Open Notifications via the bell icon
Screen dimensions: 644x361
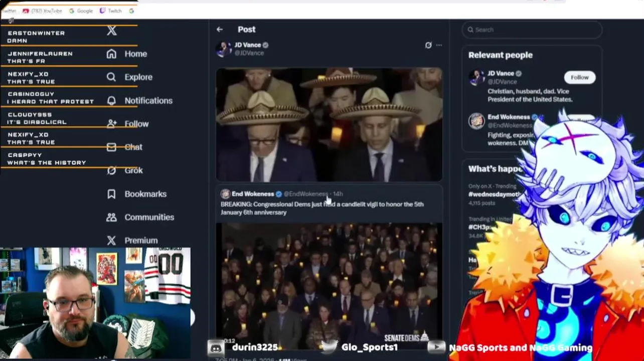click(x=111, y=100)
